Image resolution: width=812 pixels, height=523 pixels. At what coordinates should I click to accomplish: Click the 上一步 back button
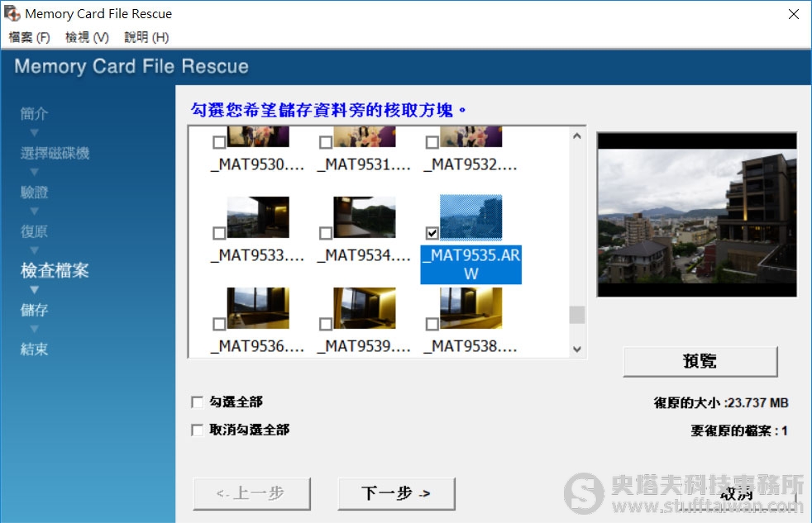coord(251,493)
